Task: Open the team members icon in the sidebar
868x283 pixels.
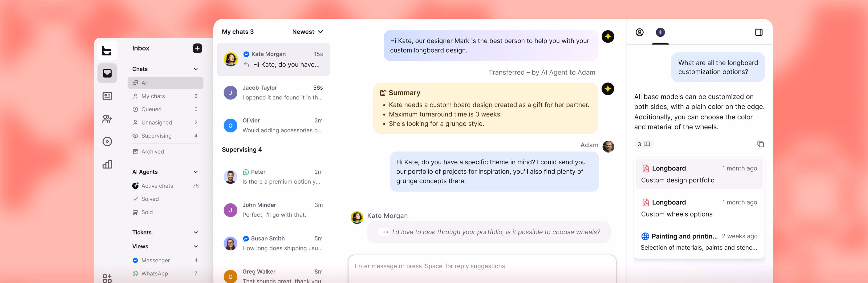Action: click(x=107, y=119)
